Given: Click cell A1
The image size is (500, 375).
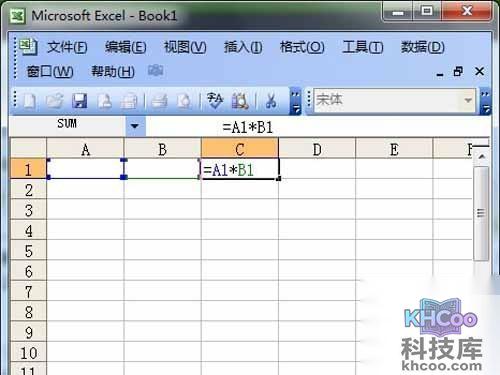Looking at the screenshot, I should (85, 169).
